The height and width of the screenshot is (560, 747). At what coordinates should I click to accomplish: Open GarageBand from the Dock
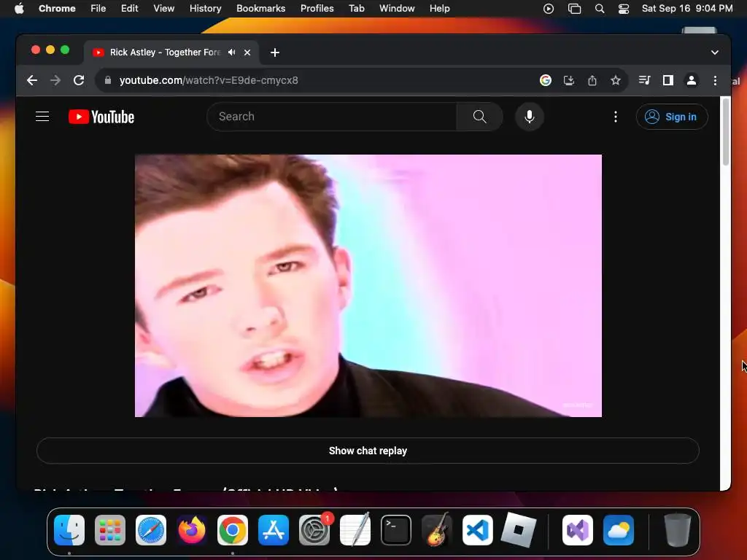[437, 530]
